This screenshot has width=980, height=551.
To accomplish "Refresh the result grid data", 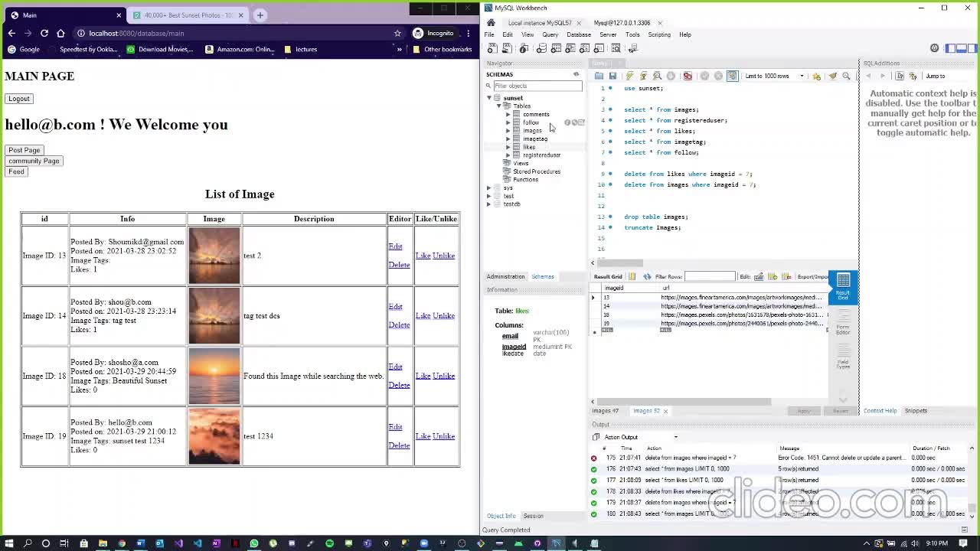I will click(647, 276).
